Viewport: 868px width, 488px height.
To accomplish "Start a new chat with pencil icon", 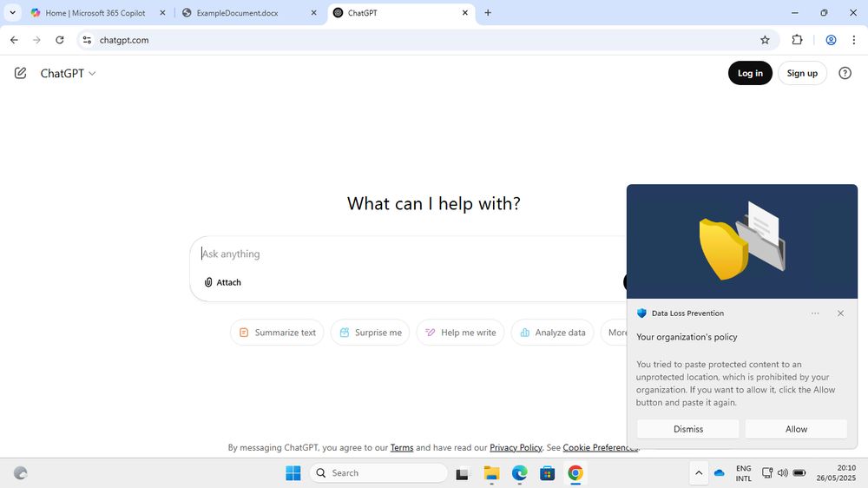I will [21, 73].
